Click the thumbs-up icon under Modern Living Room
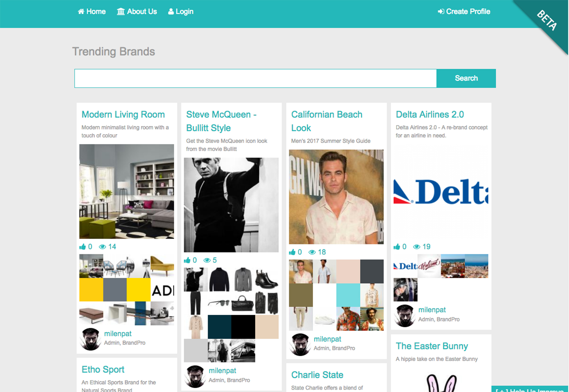The width and height of the screenshot is (569, 392). [82, 247]
